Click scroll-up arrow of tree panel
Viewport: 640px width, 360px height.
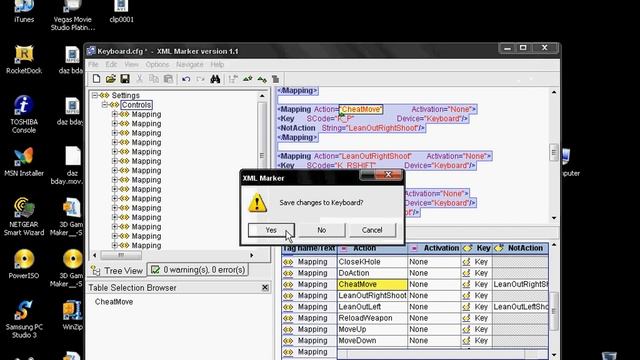tap(262, 96)
